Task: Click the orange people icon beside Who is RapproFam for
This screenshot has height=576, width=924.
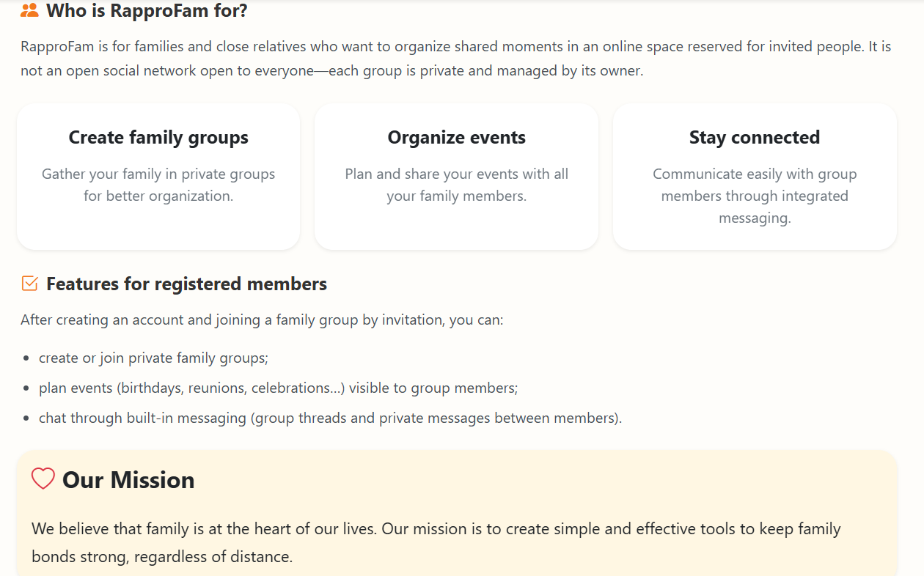Action: pyautogui.click(x=29, y=11)
